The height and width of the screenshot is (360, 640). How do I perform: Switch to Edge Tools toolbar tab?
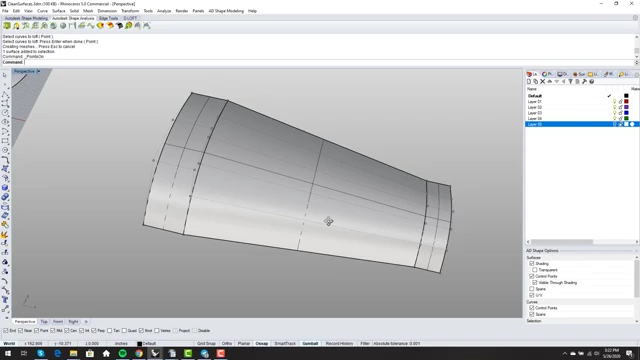[109, 18]
